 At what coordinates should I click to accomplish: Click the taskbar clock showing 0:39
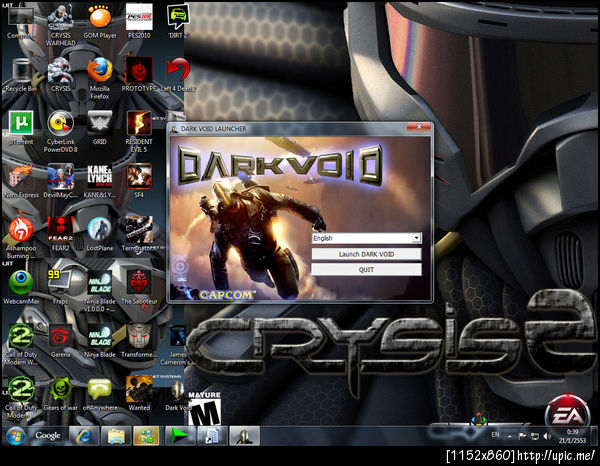[572, 436]
